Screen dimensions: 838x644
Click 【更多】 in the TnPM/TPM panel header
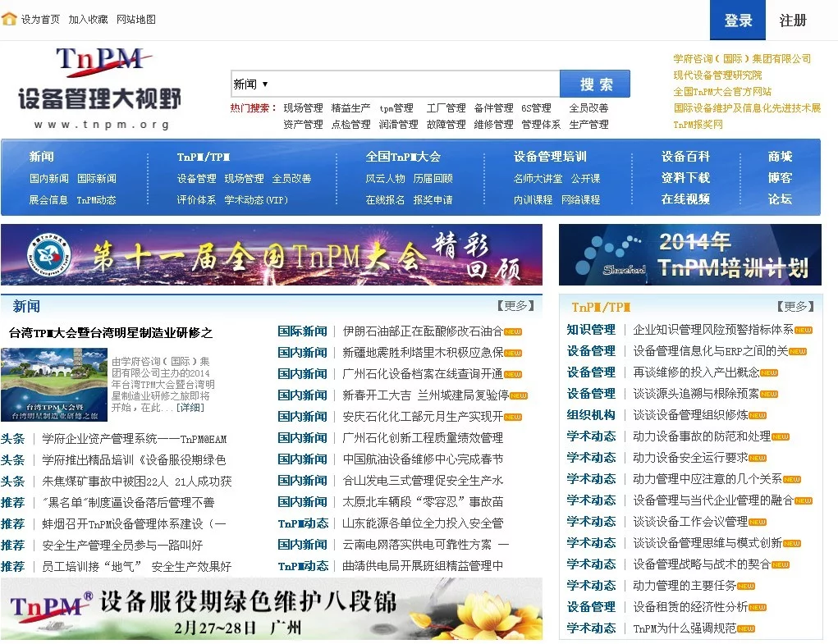[x=795, y=307]
